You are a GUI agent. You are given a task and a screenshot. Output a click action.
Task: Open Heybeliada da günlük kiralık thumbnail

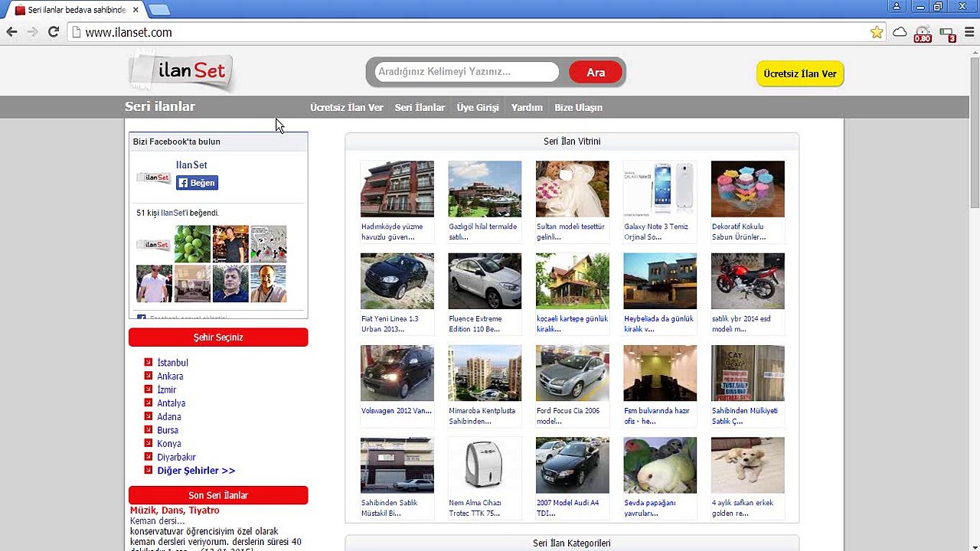(x=660, y=281)
